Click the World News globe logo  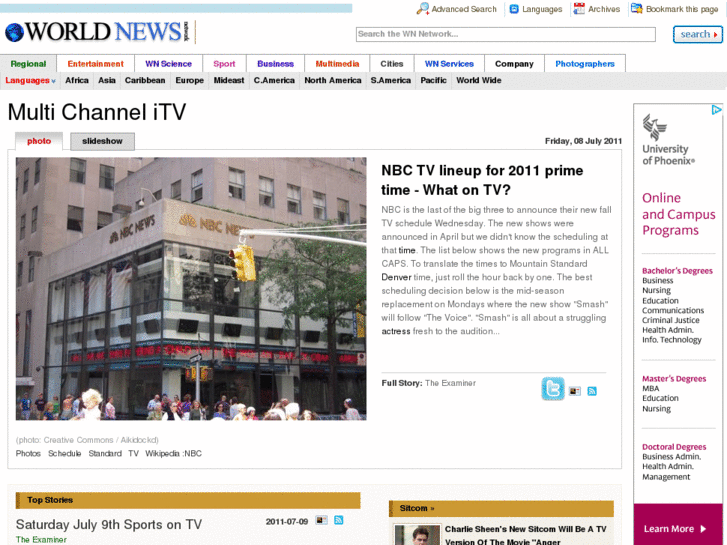pyautogui.click(x=14, y=32)
